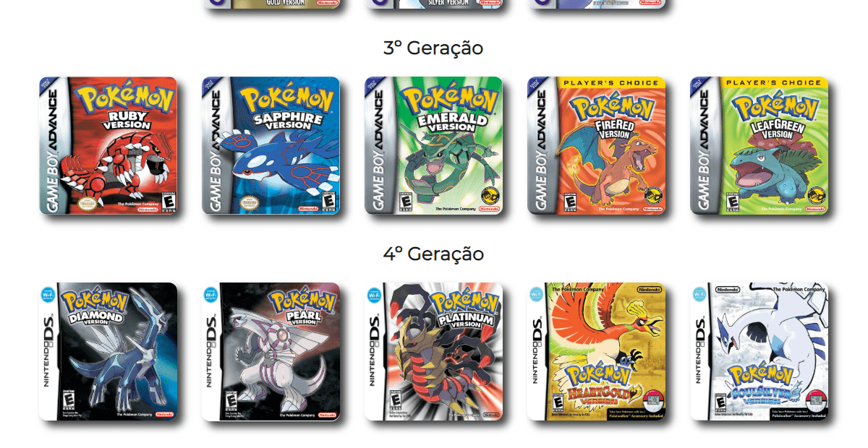868x448 pixels.
Task: Click the Pokémon Gold Version cover strip
Action: (x=271, y=4)
